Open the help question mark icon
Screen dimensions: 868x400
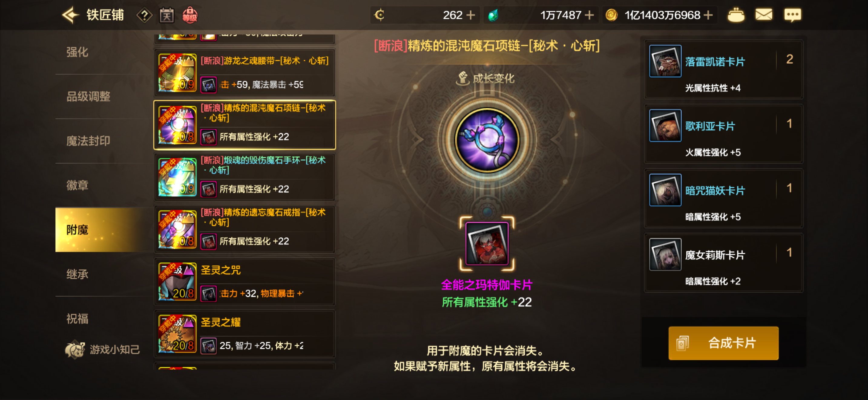(144, 15)
